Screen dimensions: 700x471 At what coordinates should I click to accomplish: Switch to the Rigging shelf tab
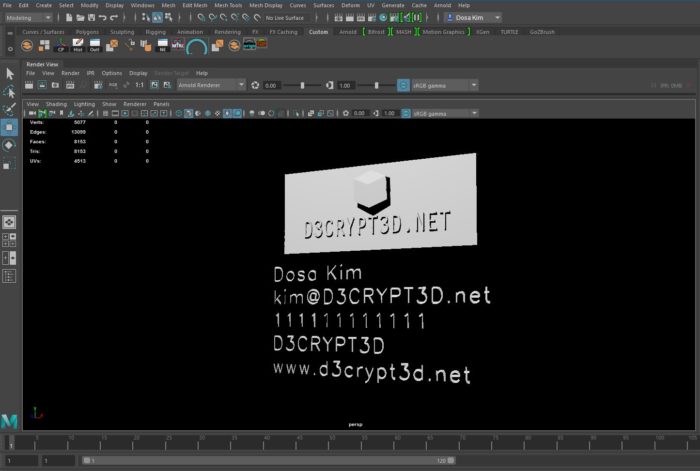[x=155, y=31]
